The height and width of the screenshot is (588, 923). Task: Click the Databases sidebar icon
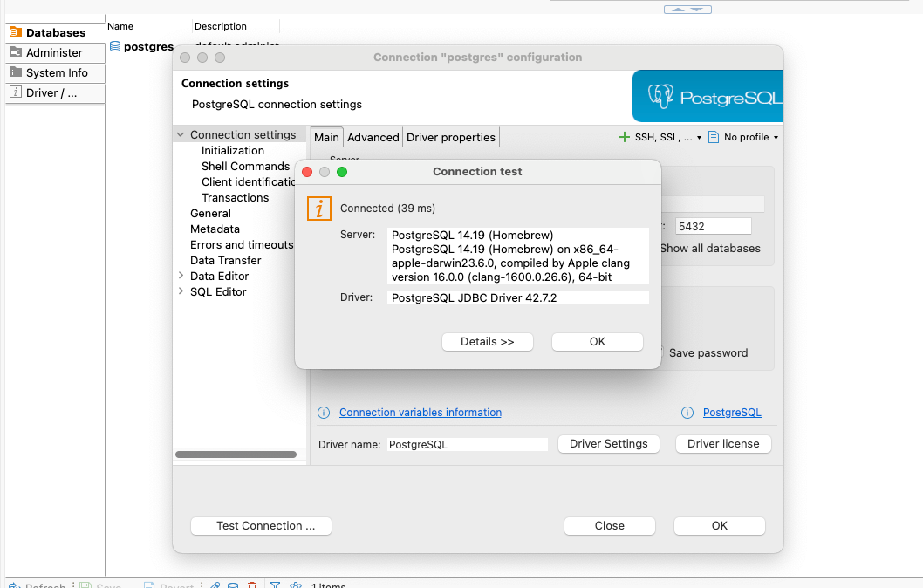coord(15,32)
